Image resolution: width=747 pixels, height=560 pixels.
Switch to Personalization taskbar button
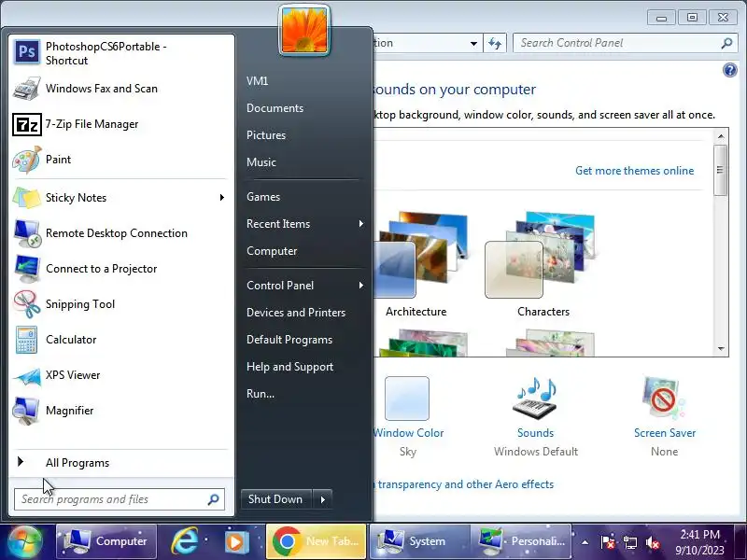tap(522, 541)
